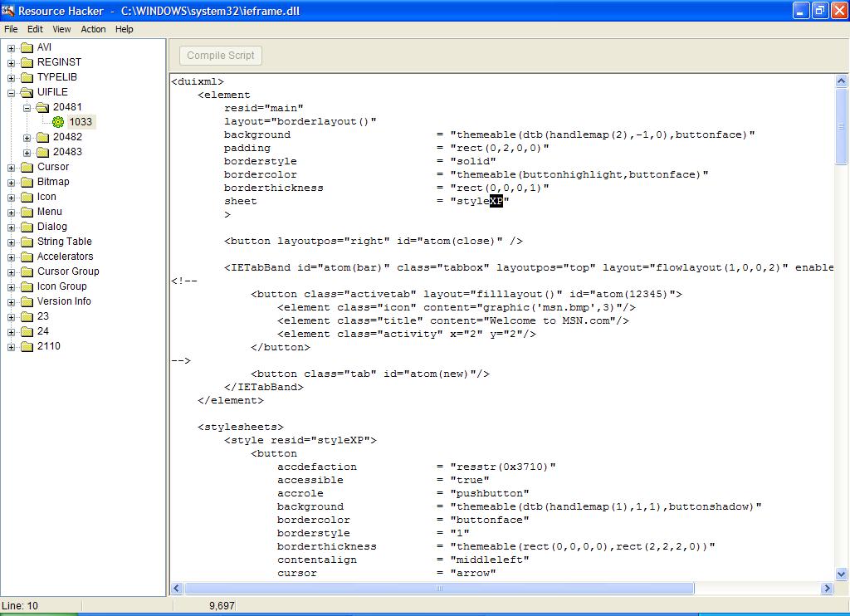The width and height of the screenshot is (850, 616).
Task: Collapse the 20481 tree node
Action: pyautogui.click(x=27, y=108)
